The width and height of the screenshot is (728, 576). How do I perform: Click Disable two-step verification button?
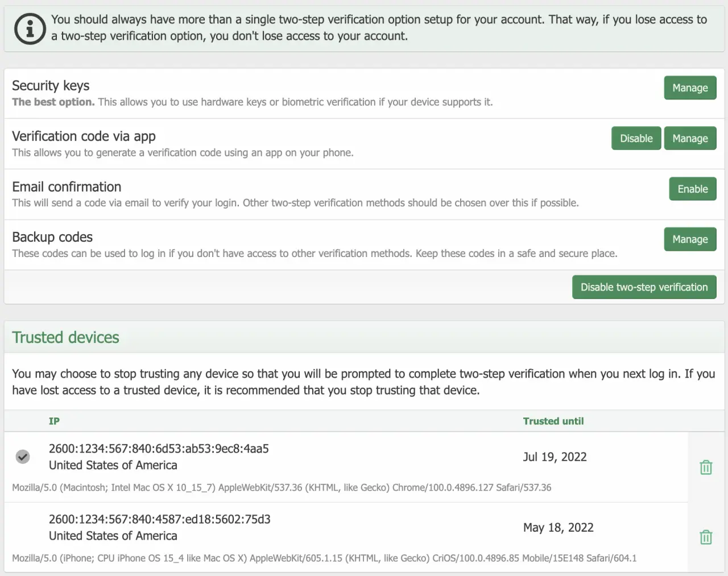(x=644, y=288)
